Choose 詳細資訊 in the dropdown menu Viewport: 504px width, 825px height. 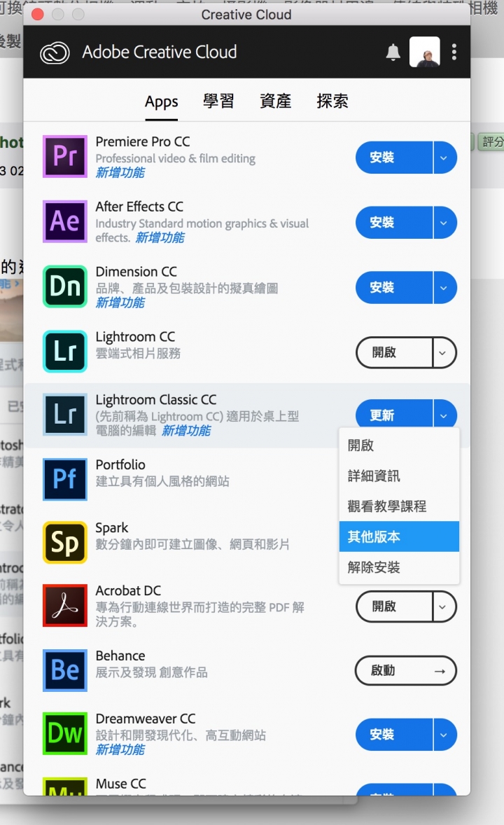[399, 476]
